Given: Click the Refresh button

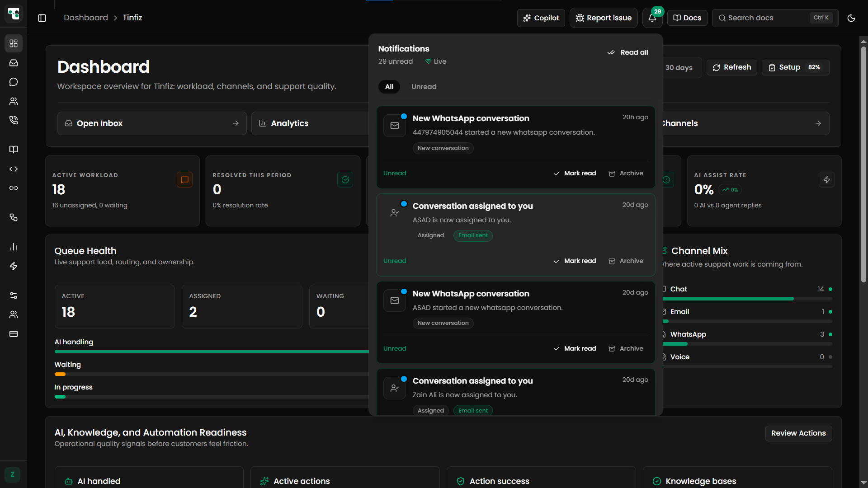Looking at the screenshot, I should point(732,67).
